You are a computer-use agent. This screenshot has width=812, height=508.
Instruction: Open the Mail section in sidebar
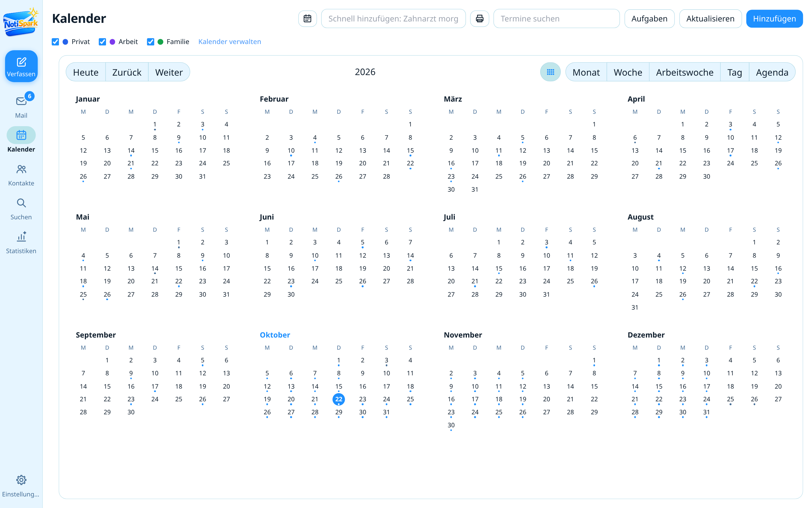click(x=21, y=106)
